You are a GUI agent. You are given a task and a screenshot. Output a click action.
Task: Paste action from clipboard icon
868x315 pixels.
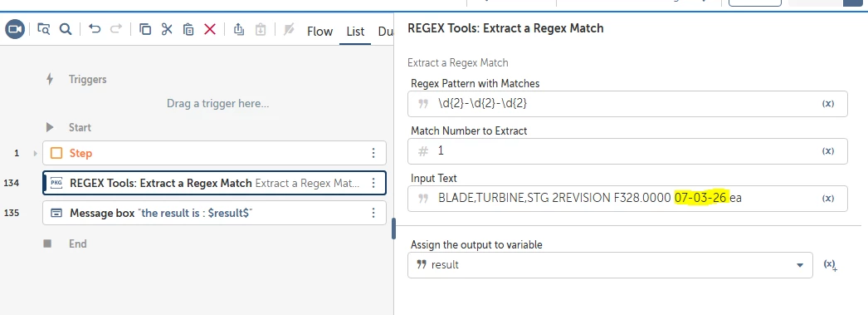[x=188, y=29]
